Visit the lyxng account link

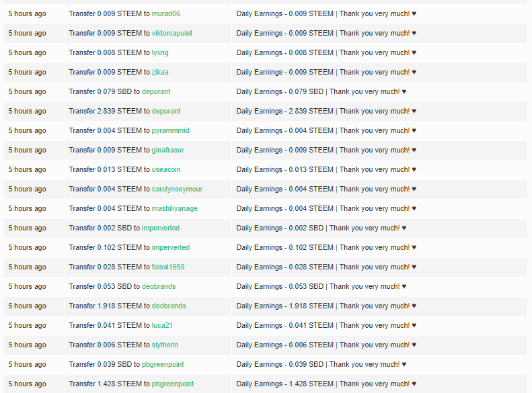pos(160,53)
